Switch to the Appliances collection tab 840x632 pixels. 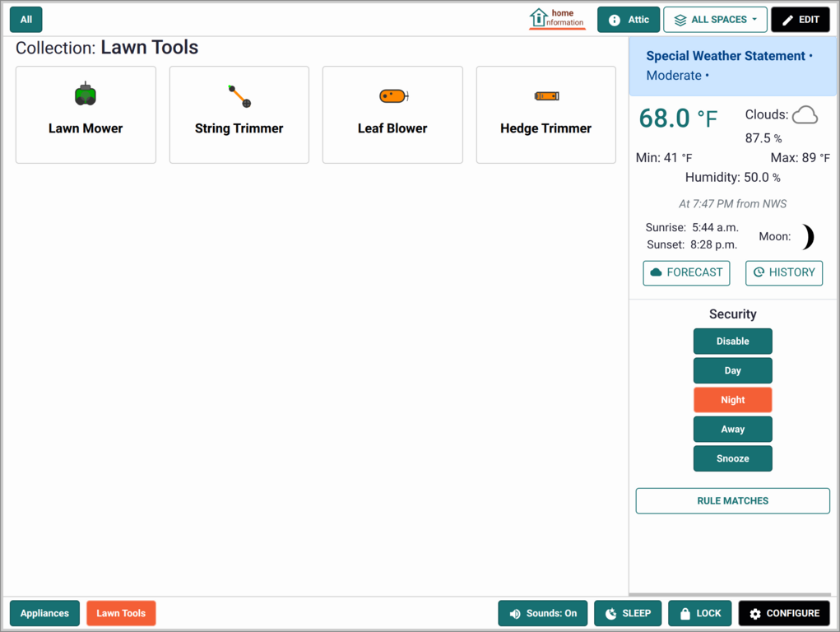44,613
